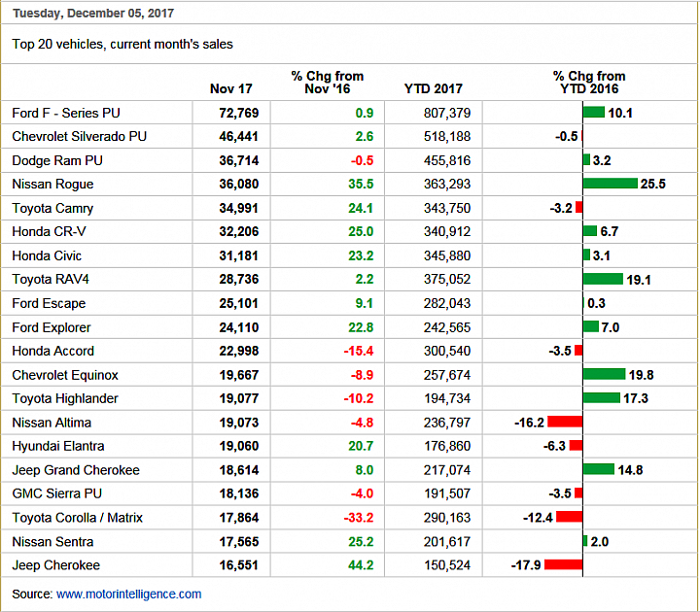Click the 'Toyota RAV4' vehicle name
The width and height of the screenshot is (700, 612).
pos(51,279)
